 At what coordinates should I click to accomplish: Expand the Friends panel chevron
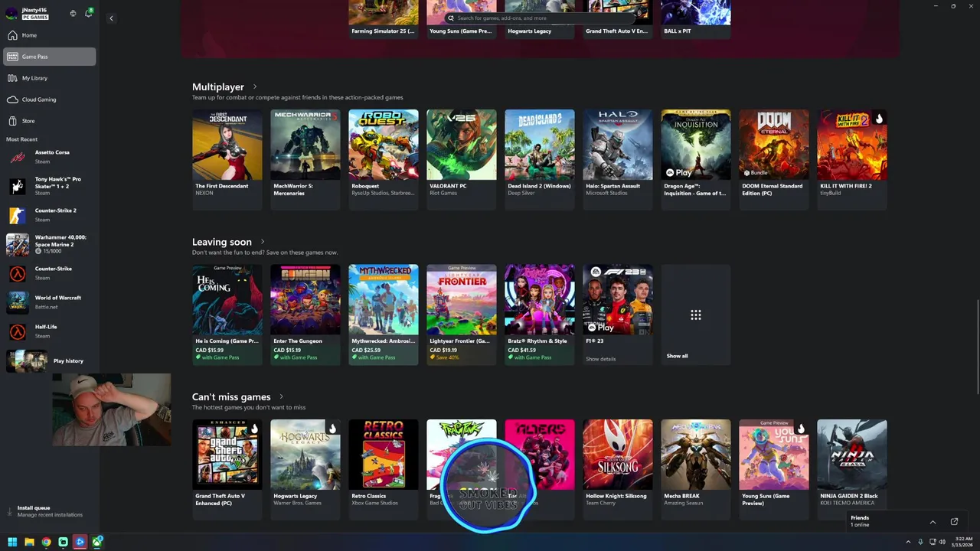click(933, 522)
